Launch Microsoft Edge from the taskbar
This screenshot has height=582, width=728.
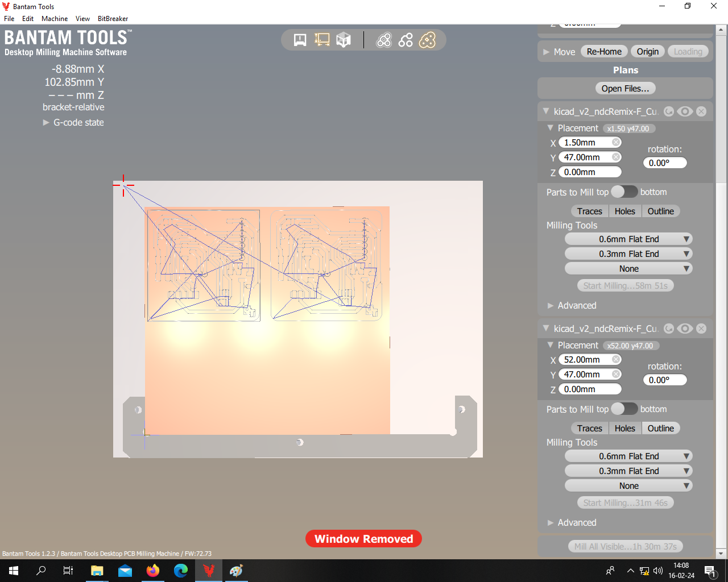click(x=181, y=571)
